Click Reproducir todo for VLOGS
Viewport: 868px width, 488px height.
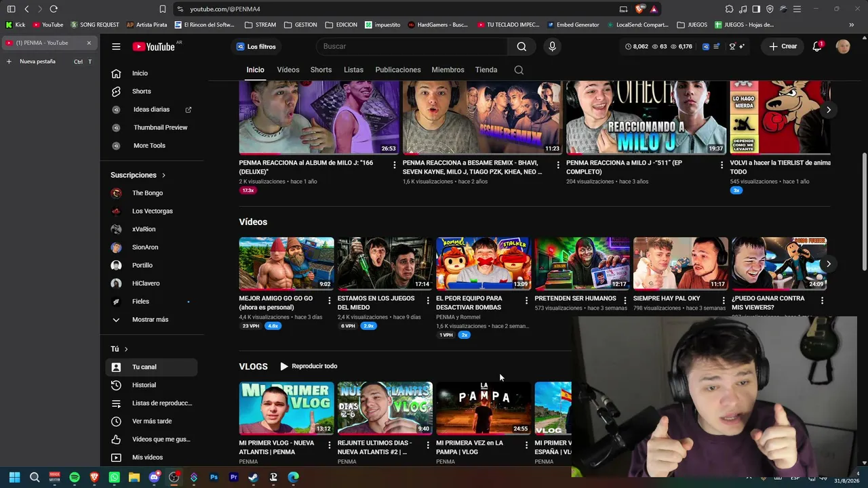tap(309, 367)
